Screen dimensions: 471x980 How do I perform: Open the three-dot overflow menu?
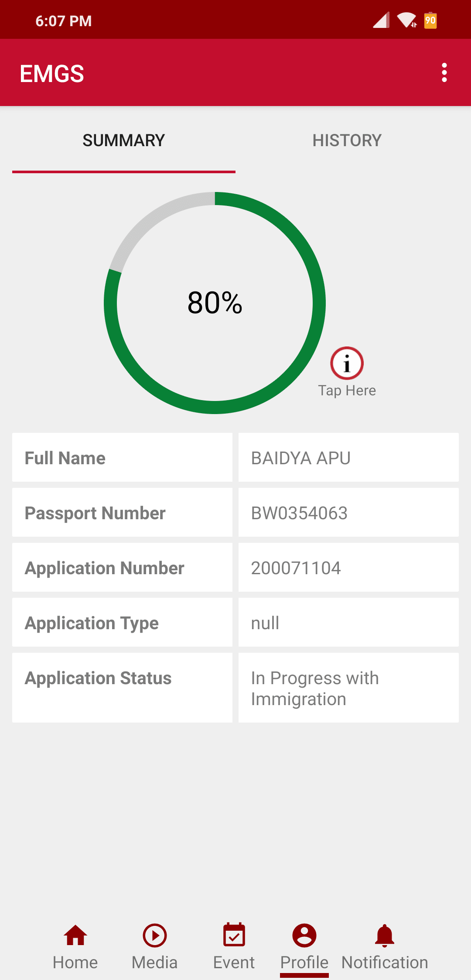pos(444,72)
